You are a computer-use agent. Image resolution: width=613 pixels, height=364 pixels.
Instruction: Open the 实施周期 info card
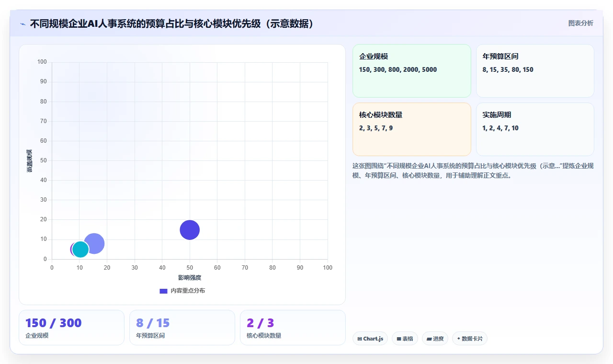(x=535, y=129)
